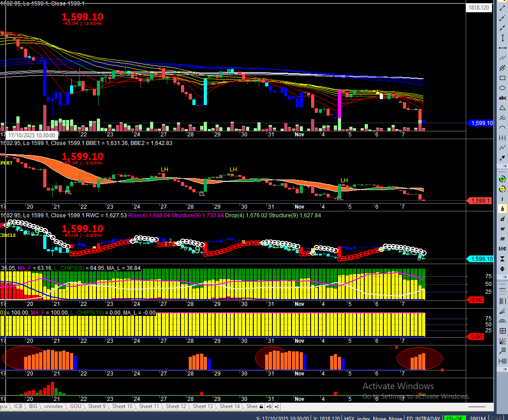Toggle the LOG scale button
508x420 pixels.
point(502,249)
